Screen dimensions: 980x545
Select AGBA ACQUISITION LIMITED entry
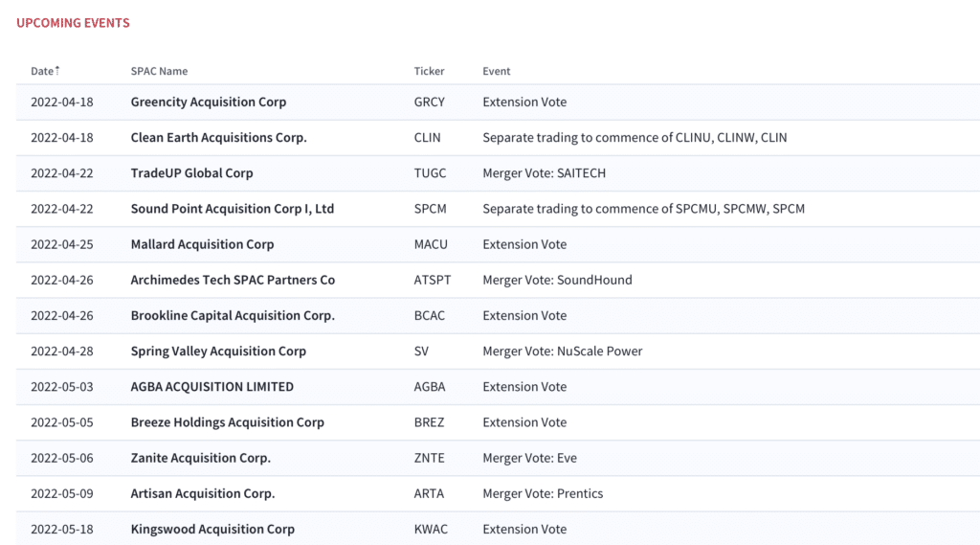212,387
